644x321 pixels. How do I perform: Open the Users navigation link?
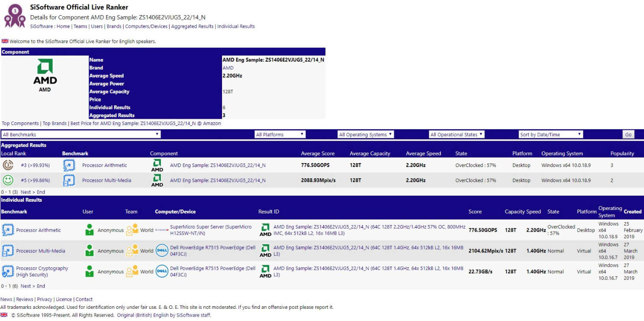coord(97,26)
